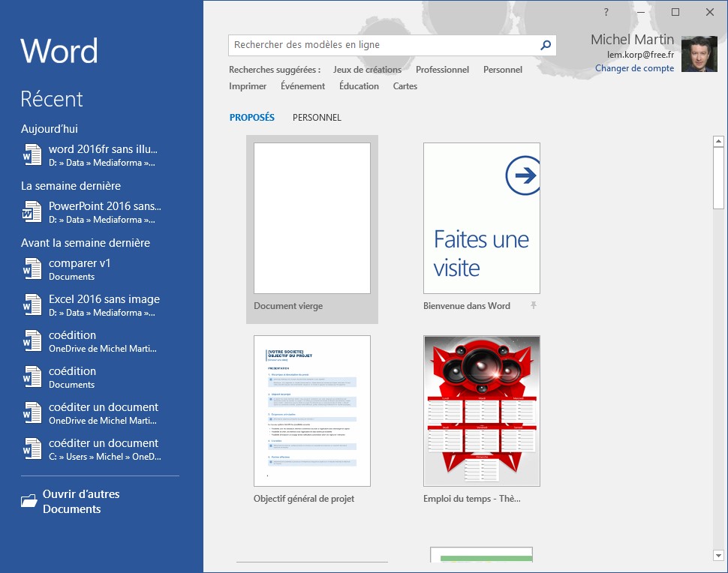Switch to the PERSONNEL tab
The height and width of the screenshot is (573, 728).
[317, 118]
